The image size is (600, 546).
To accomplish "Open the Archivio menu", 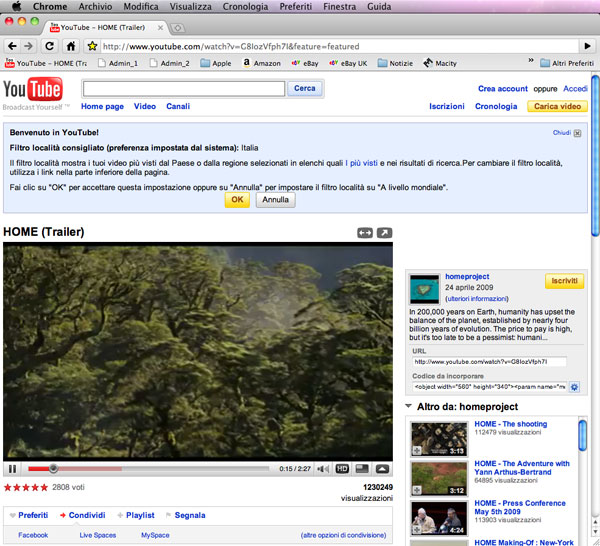I will tap(95, 7).
